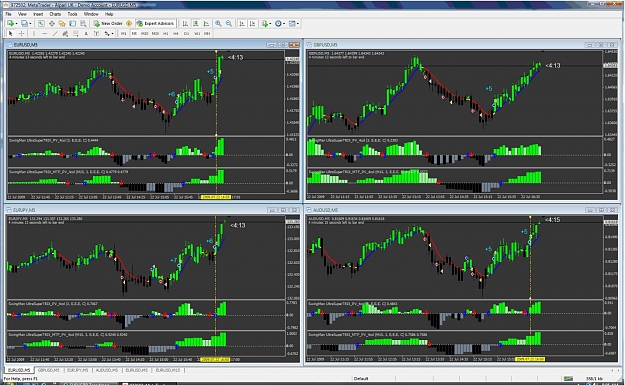
Task: Open the Data Window crosshair-target icon
Action: 52,24
